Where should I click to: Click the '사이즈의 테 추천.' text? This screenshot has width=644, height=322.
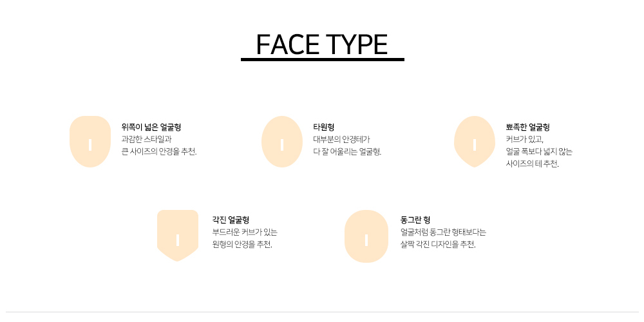click(533, 164)
